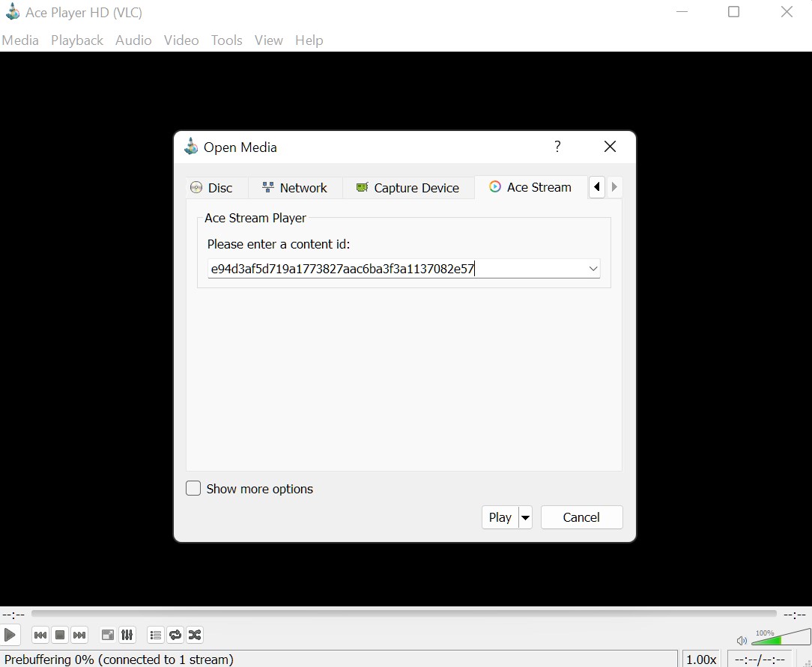The image size is (812, 667).
Task: Adjust the volume slider at 100%
Action: (x=781, y=637)
